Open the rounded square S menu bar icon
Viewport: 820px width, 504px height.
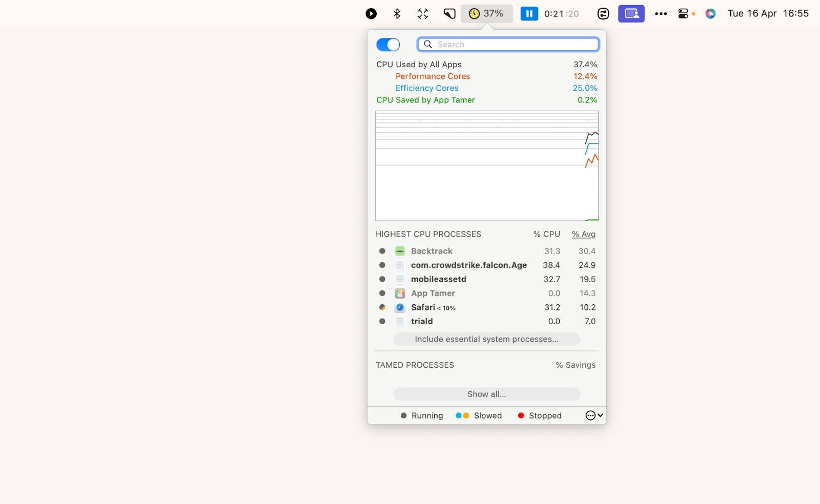[603, 14]
